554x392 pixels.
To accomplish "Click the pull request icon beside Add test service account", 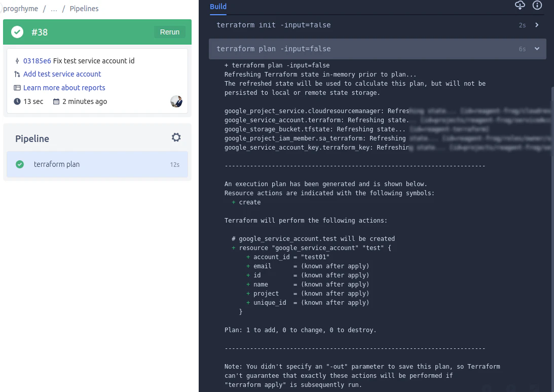I will [x=17, y=74].
